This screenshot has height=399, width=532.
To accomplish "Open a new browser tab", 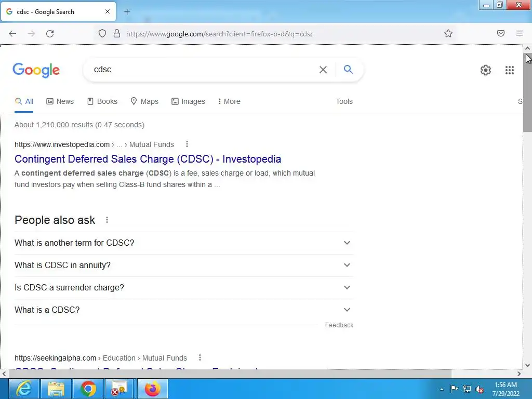I will point(127,12).
